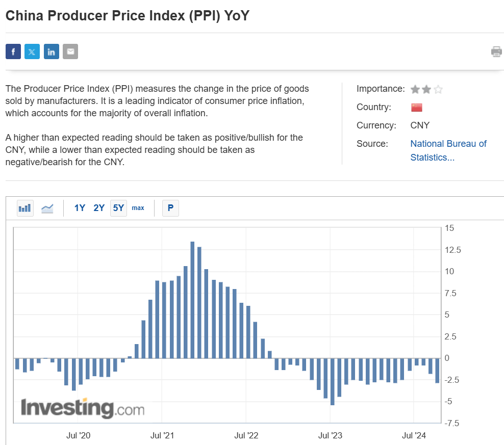This screenshot has height=445, width=504.
Task: Click the Jul '23 axis label
Action: click(331, 435)
